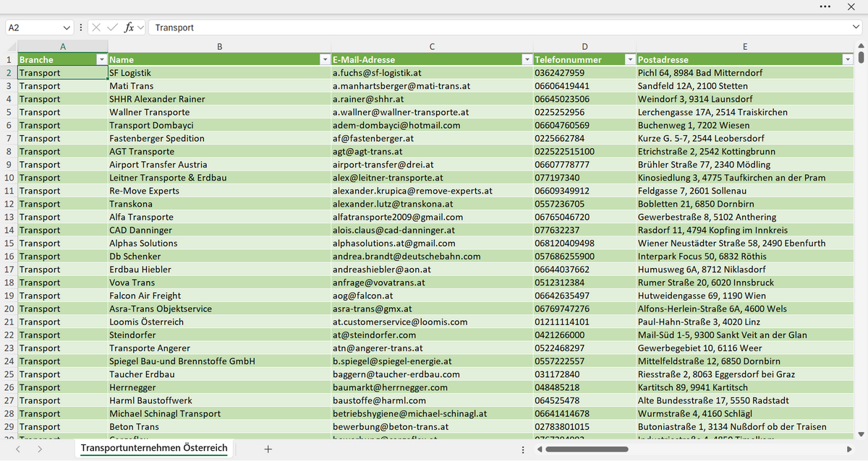The height and width of the screenshot is (461, 868).
Task: Select the Db Schenker cell
Action: (219, 257)
